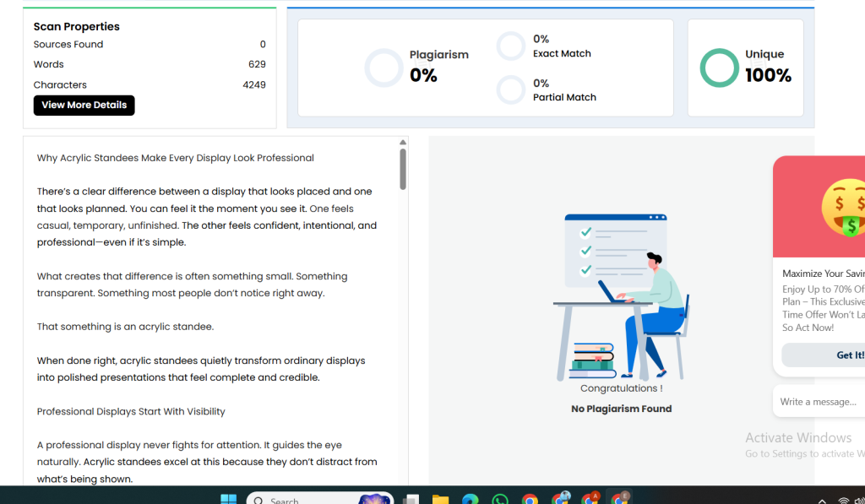Click the Windows Start button
865x504 pixels.
pyautogui.click(x=228, y=499)
